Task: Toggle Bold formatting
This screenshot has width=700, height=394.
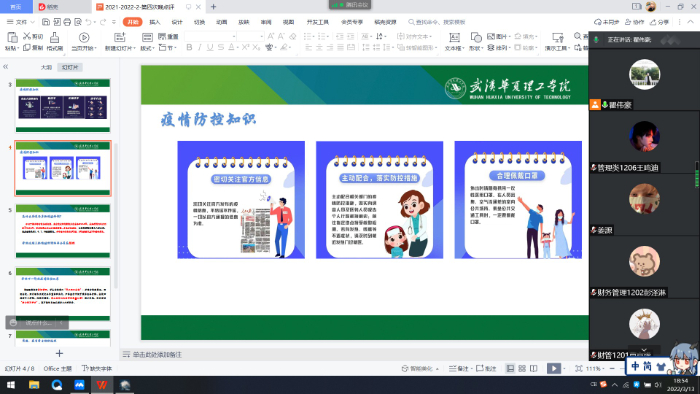Action: coord(189,47)
